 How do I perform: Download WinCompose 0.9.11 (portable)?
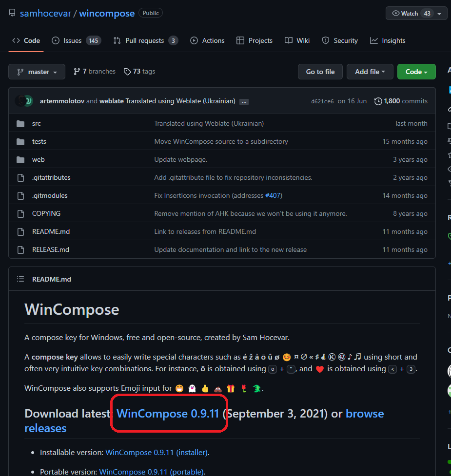tap(151, 472)
